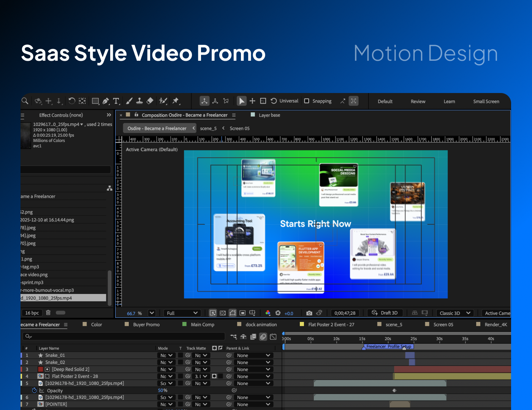Select the Zoom magnifier tool
Screen dimensions: 532x410
pyautogui.click(x=25, y=101)
